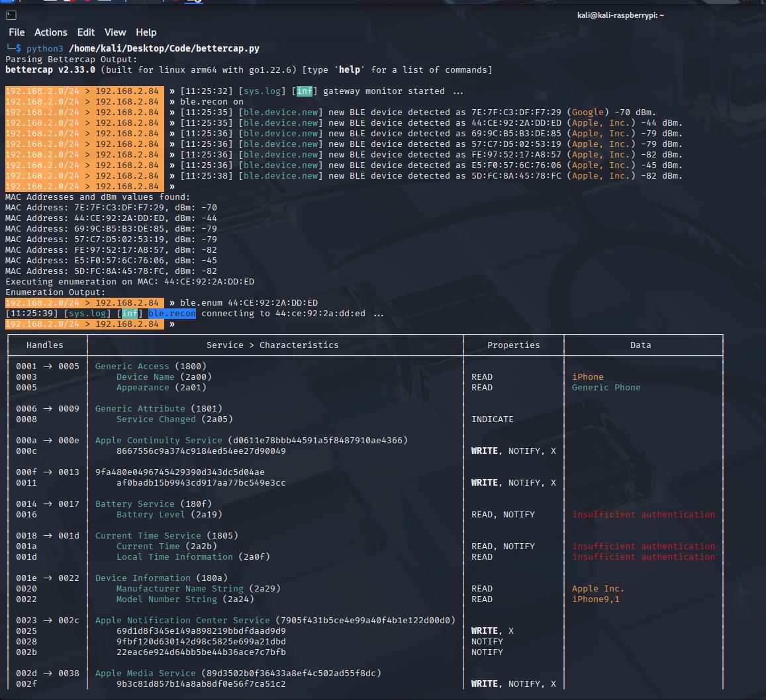Click 'Service Changed (2a05)' characteristic
The width and height of the screenshot is (766, 700).
click(174, 419)
